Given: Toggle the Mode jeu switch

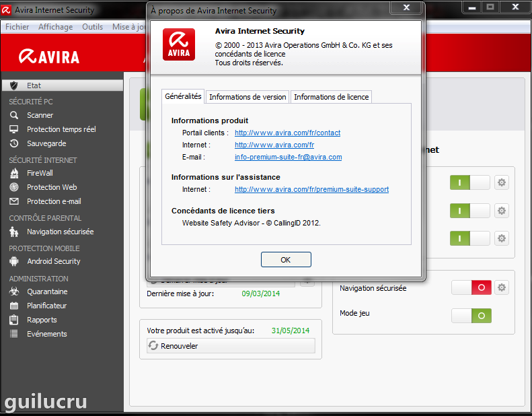Looking at the screenshot, I should coord(471,316).
